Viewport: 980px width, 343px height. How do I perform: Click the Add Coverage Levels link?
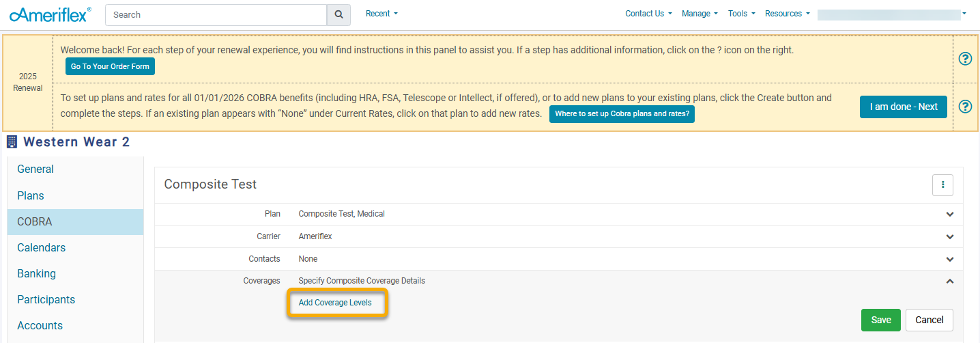click(335, 303)
